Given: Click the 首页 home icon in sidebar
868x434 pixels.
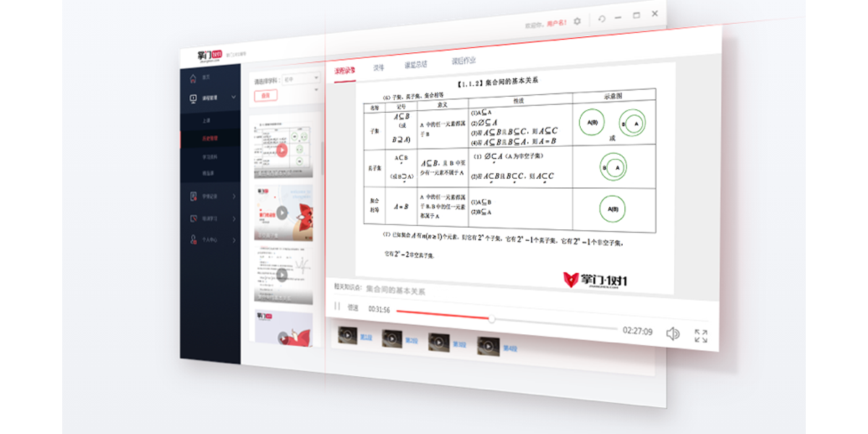Looking at the screenshot, I should coord(192,77).
